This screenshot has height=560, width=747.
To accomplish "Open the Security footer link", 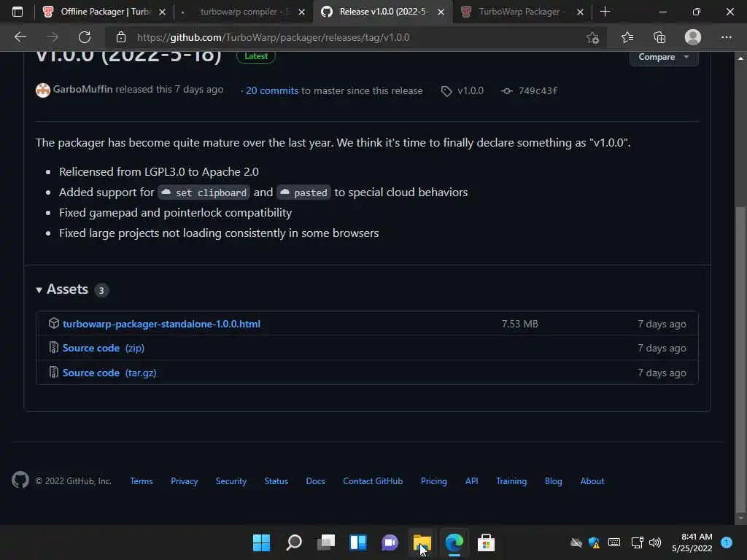I will point(231,481).
